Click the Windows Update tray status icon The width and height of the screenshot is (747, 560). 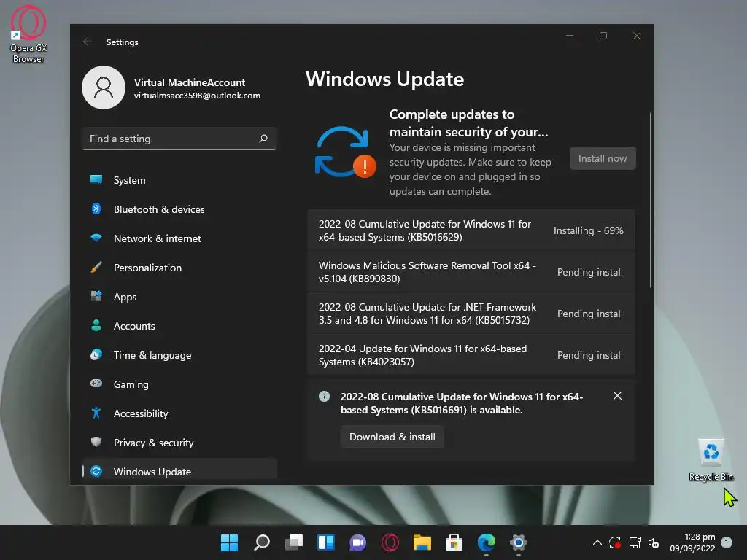point(615,542)
